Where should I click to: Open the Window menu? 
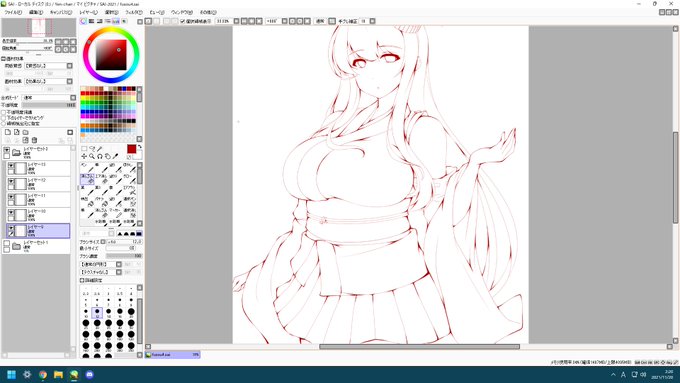[182, 13]
